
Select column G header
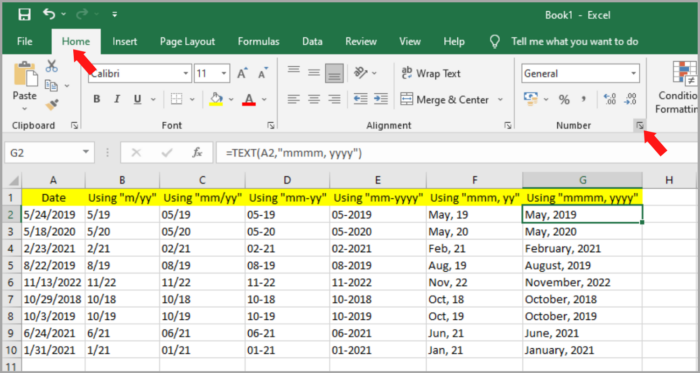583,180
